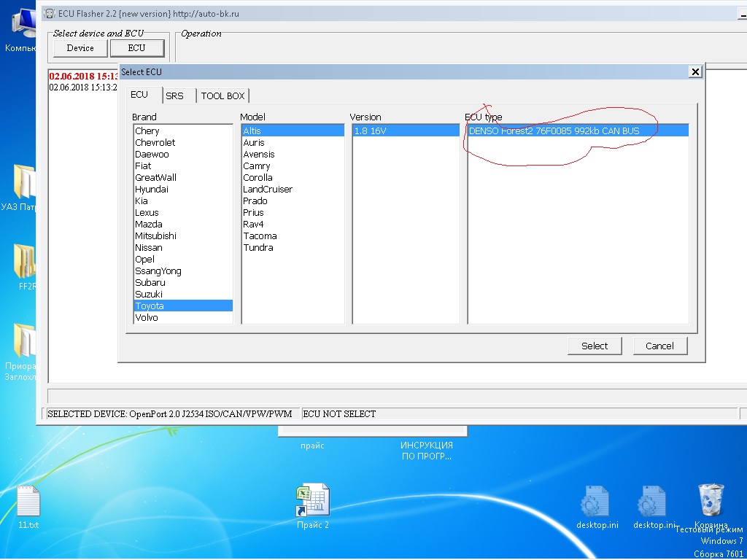The height and width of the screenshot is (560, 747).
Task: Open the УАЗ Патр folder icon
Action: pyautogui.click(x=25, y=182)
